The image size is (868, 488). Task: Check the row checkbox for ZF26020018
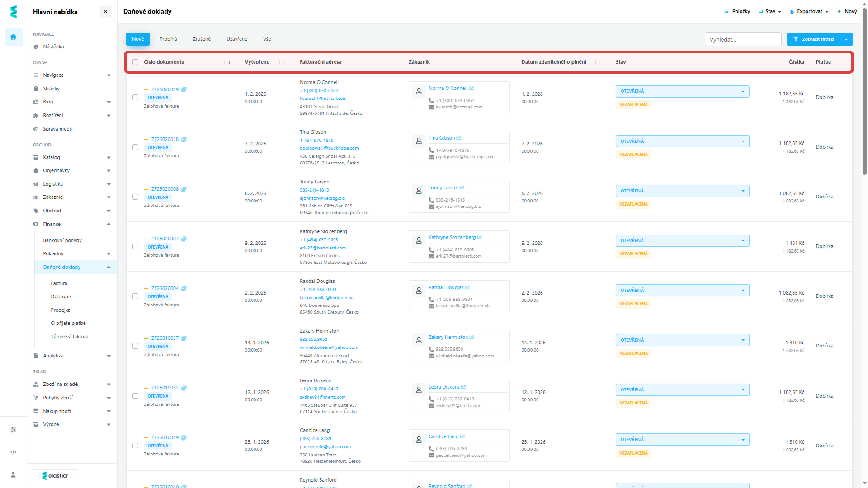click(x=135, y=147)
